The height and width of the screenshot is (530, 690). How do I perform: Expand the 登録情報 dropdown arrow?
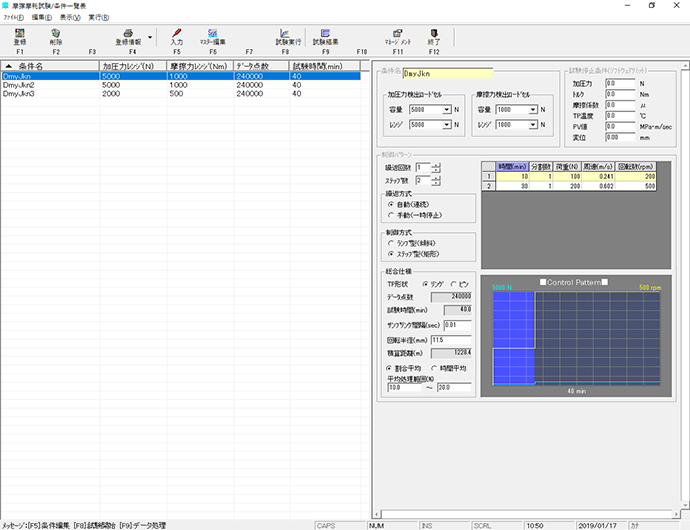pyautogui.click(x=150, y=37)
